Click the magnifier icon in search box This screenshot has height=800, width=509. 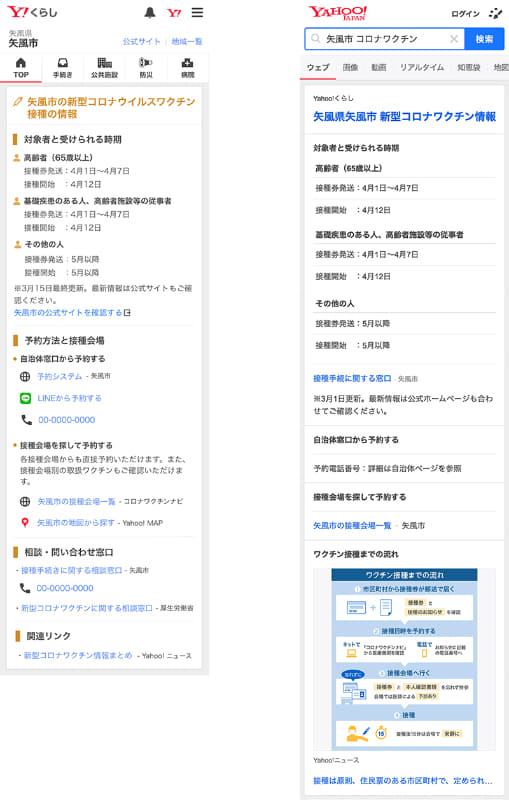[x=316, y=39]
